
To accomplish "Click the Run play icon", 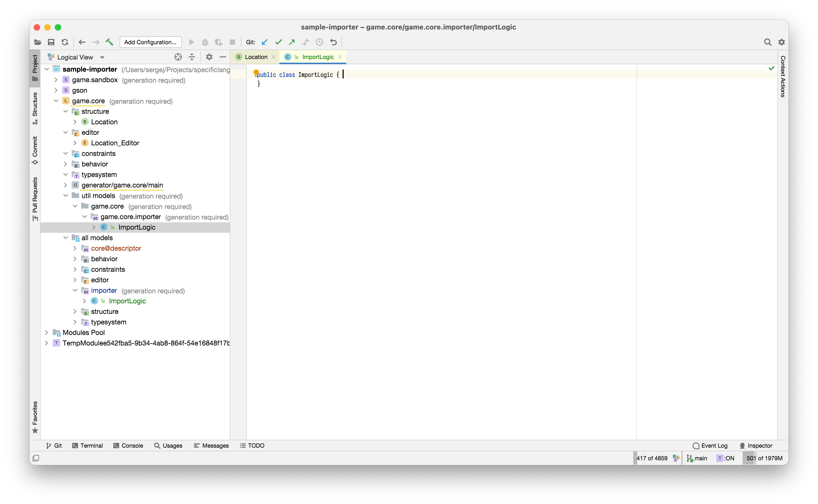I will click(x=192, y=42).
